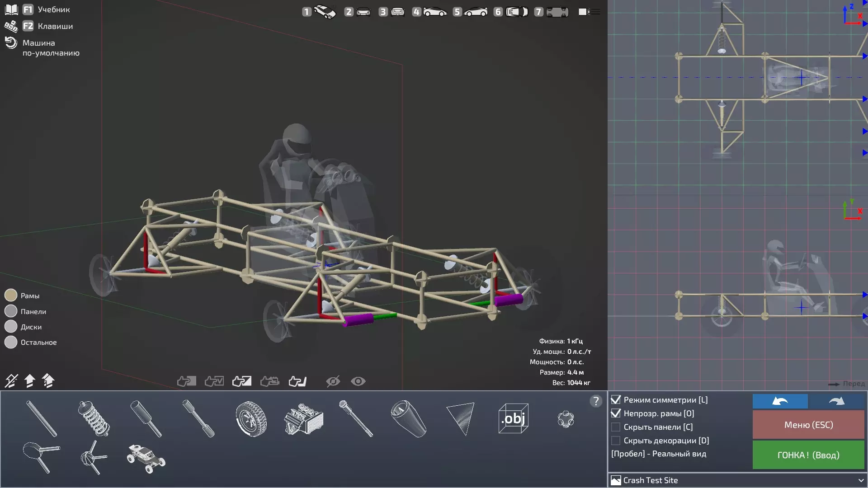Screen dimensions: 868x488
Task: Disable Режим симметрии checkbox
Action: [x=616, y=400]
